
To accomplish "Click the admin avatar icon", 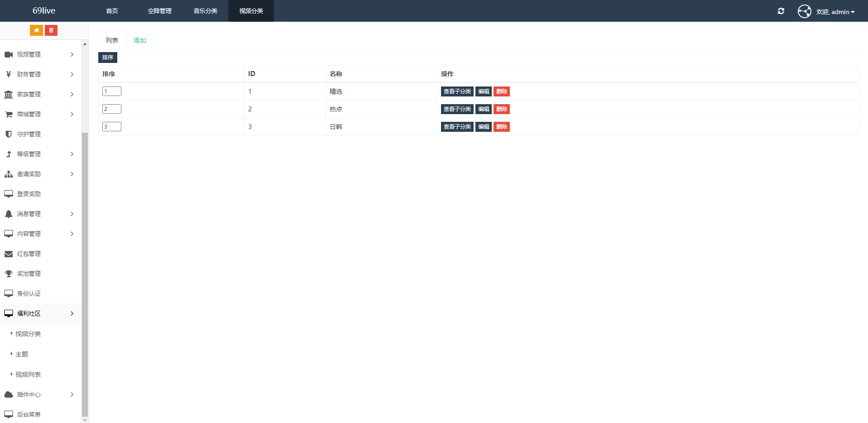I will 804,11.
